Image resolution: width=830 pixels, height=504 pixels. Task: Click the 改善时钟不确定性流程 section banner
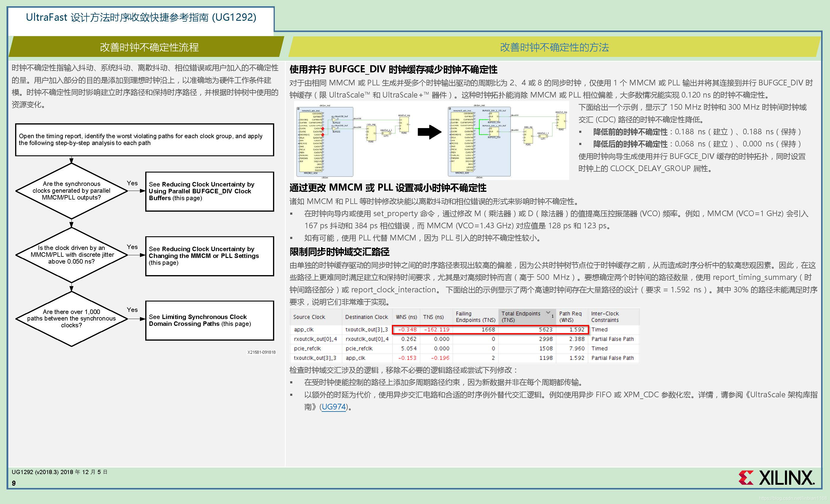146,47
